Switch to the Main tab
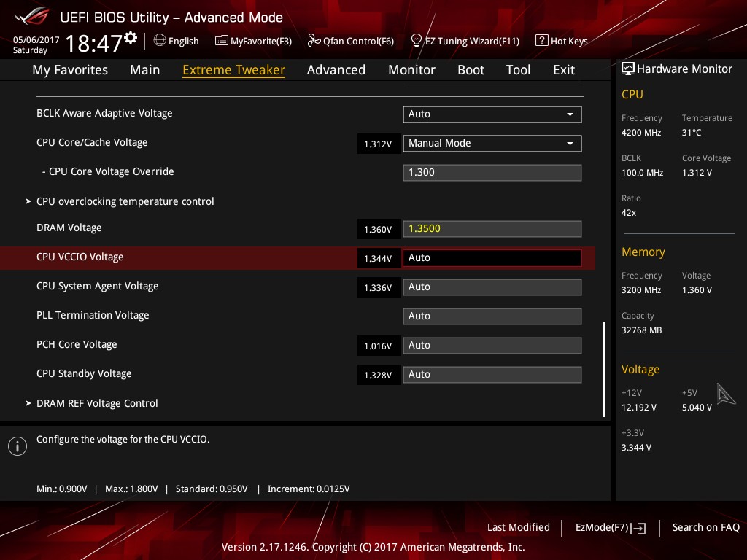This screenshot has height=560, width=747. 145,70
